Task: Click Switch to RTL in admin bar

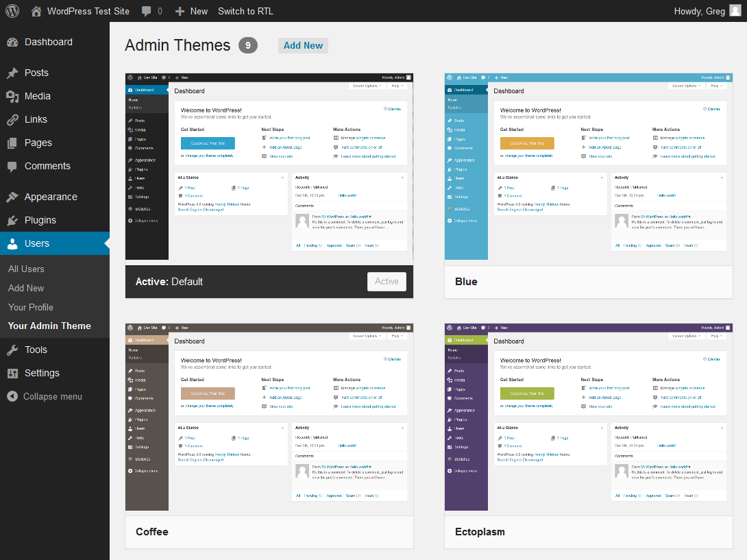Action: (245, 11)
